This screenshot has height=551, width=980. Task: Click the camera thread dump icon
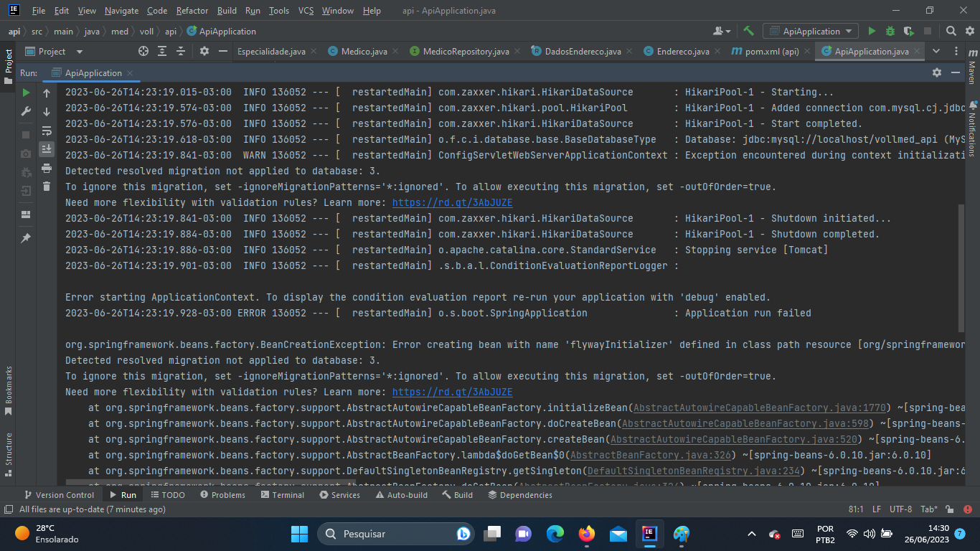point(26,154)
